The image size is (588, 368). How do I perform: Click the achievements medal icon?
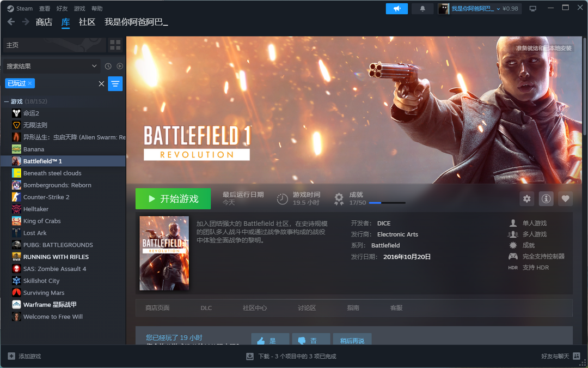coord(339,199)
